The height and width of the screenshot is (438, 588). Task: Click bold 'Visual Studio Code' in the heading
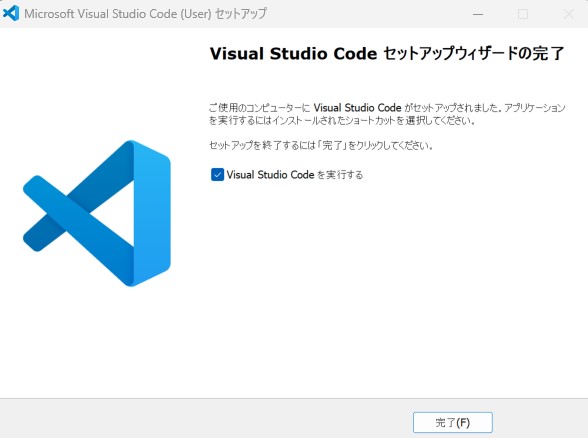coord(293,53)
